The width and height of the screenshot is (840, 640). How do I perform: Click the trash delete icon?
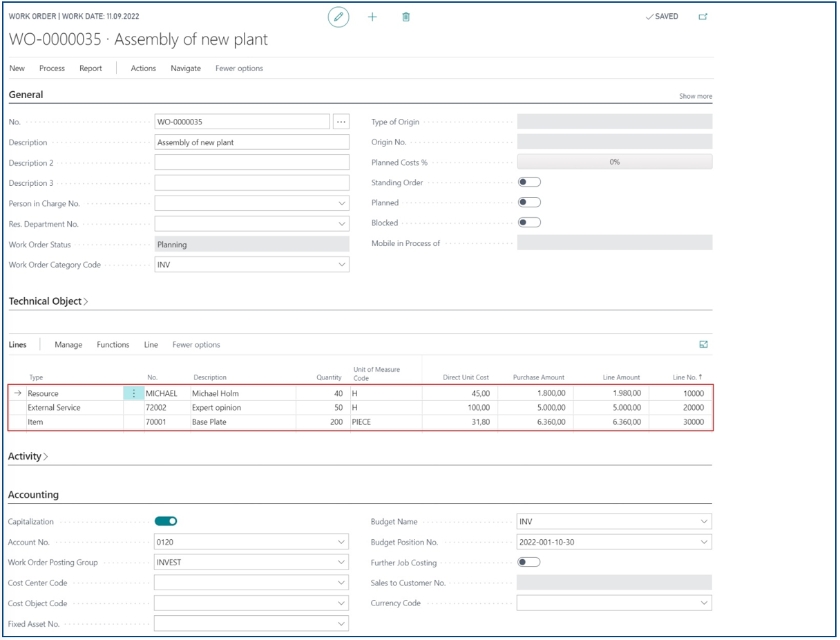tap(406, 17)
